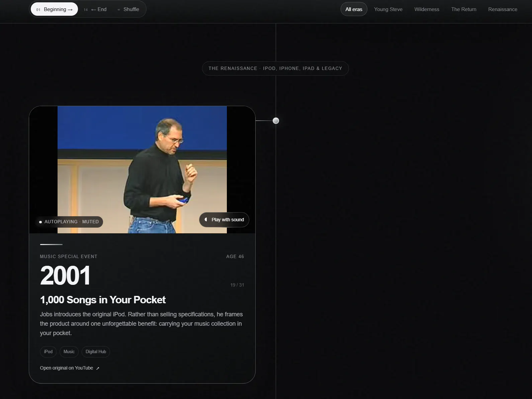Viewport: 532px width, 399px height.
Task: Click the Autoplaying Muted status badge
Action: pyautogui.click(x=69, y=222)
